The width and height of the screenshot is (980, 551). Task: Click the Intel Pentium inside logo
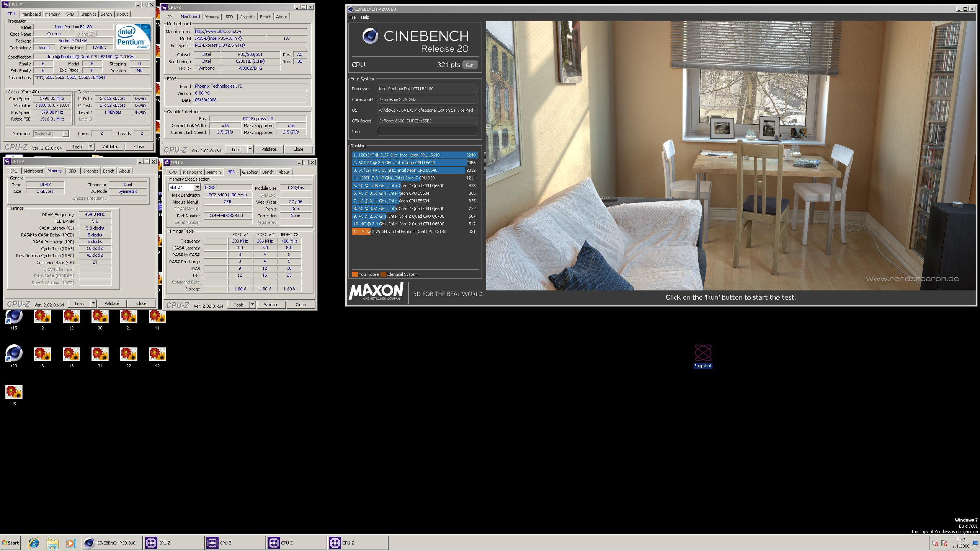point(133,37)
